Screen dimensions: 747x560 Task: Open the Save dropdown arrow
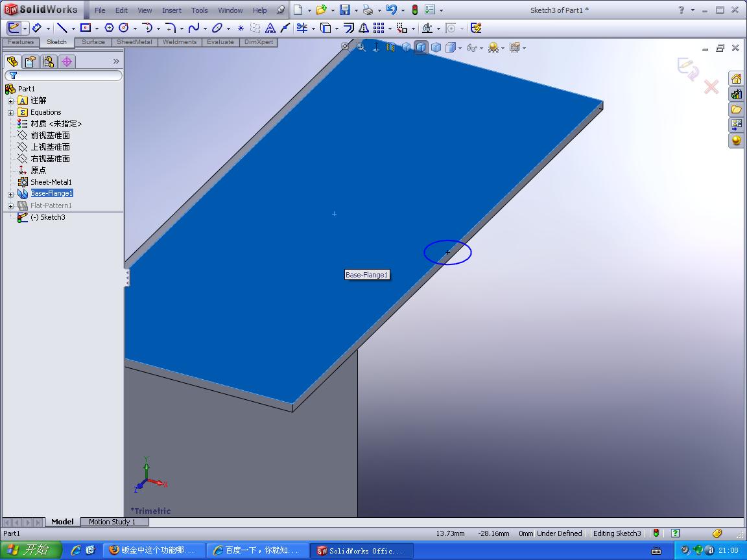[356, 10]
